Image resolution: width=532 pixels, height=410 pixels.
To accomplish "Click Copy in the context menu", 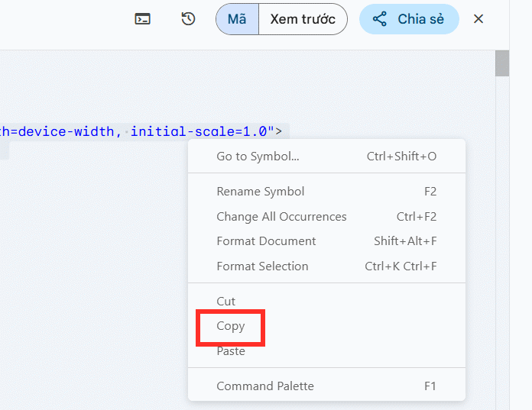I will pos(231,326).
